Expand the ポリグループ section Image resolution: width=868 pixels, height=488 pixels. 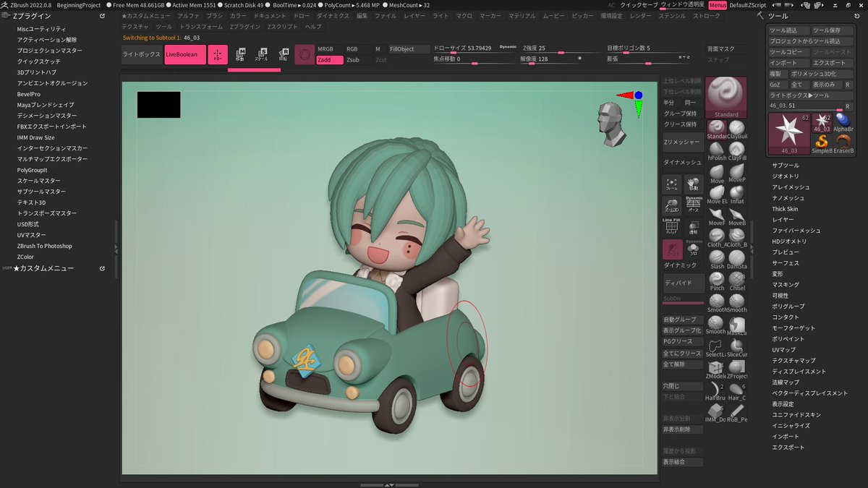tap(788, 307)
